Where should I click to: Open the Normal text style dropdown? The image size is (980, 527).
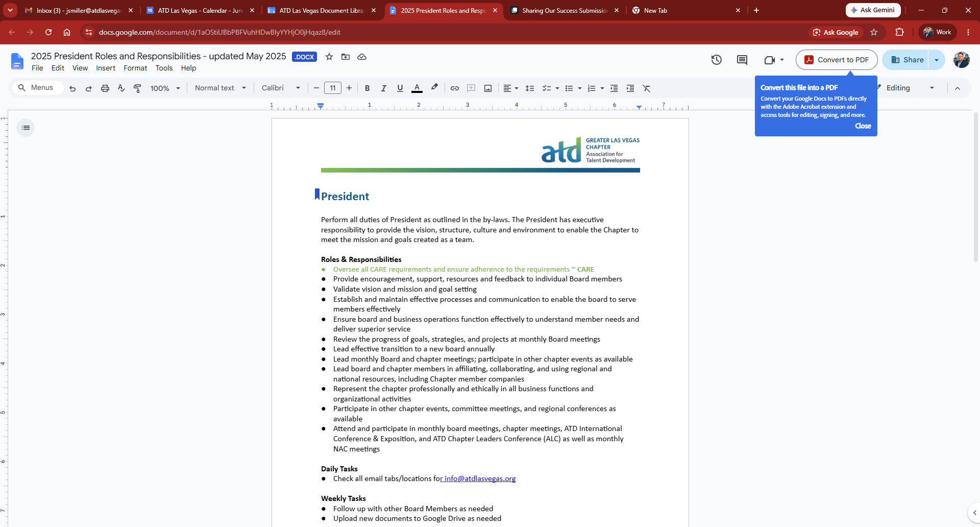coord(220,88)
